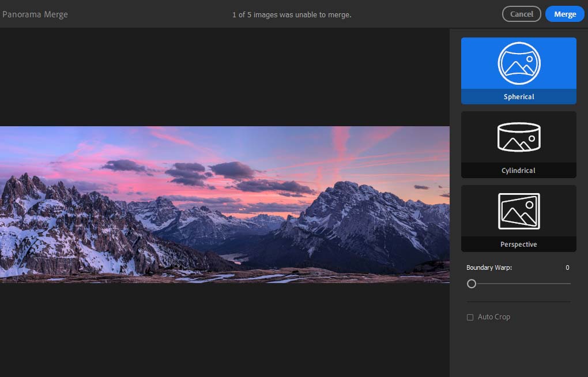
Task: Click the 'unable to merge' warning message
Action: 292,14
